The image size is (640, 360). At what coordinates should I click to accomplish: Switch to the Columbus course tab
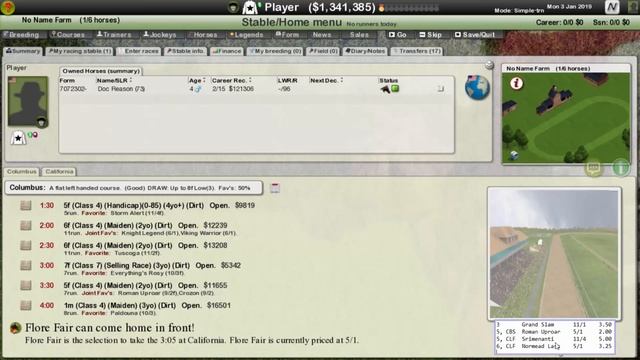(x=22, y=171)
